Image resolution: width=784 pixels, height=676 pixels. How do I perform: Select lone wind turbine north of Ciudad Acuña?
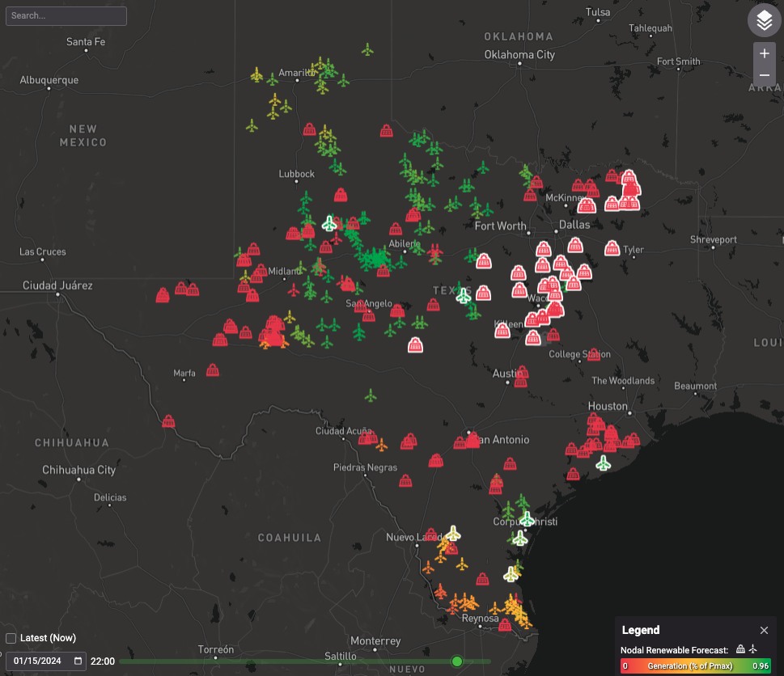click(x=371, y=395)
